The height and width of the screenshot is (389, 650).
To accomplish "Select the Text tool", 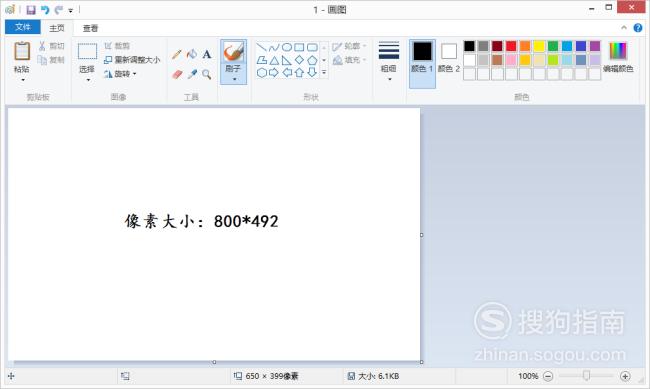I will tap(207, 54).
